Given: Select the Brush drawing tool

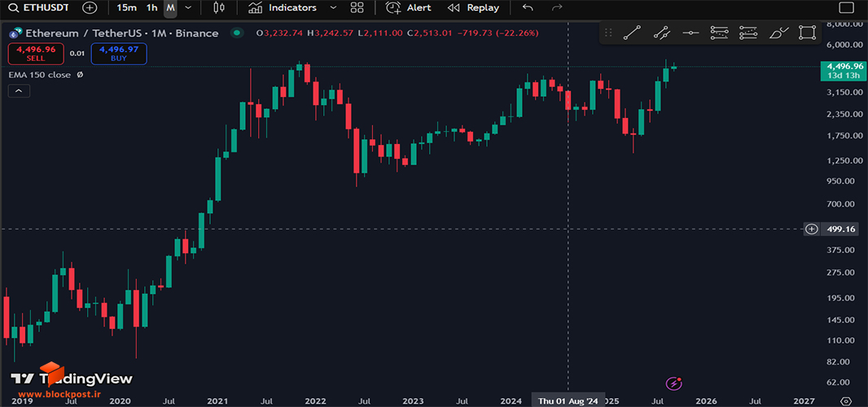Looking at the screenshot, I should pos(778,33).
